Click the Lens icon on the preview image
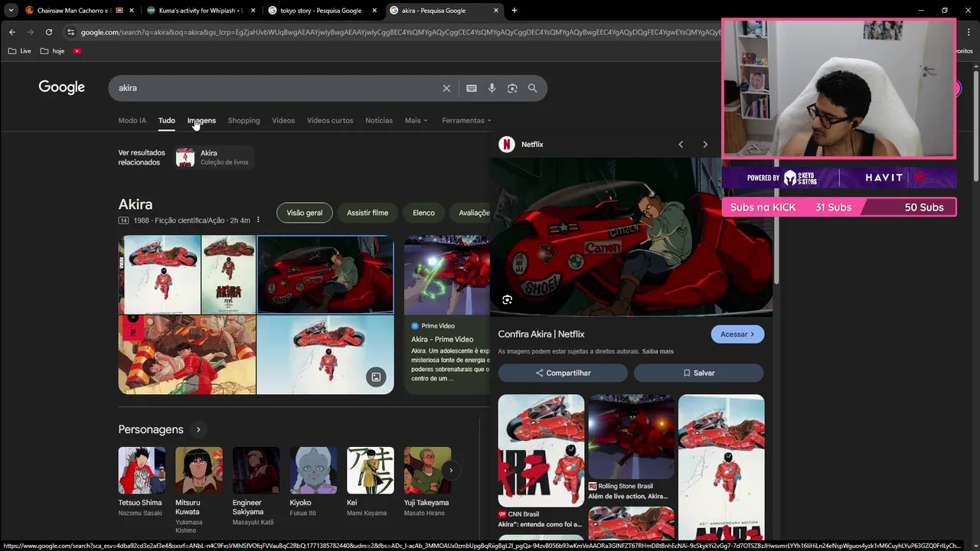 [x=507, y=300]
